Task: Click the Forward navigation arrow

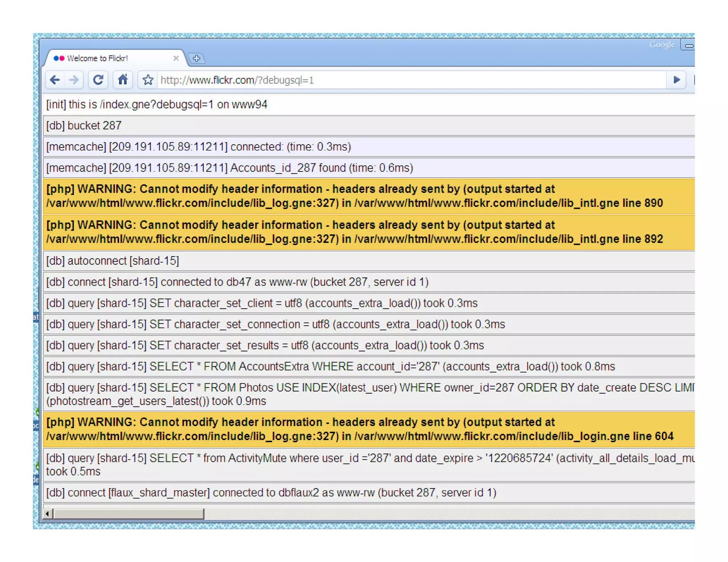Action: pos(74,80)
